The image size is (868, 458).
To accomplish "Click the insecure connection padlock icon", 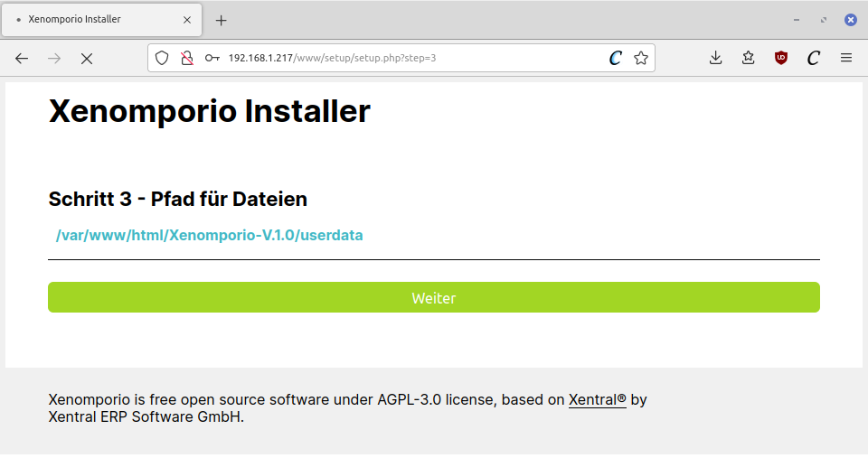I will (x=186, y=58).
